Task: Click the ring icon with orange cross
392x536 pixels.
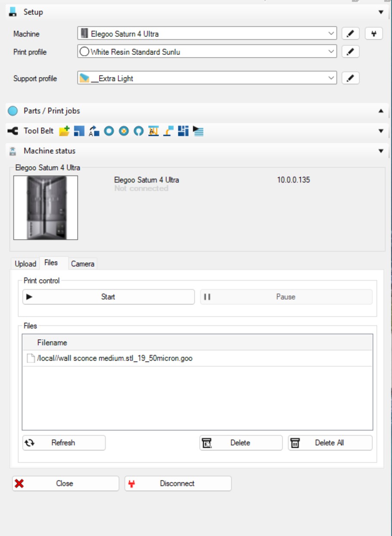Action: (x=124, y=131)
